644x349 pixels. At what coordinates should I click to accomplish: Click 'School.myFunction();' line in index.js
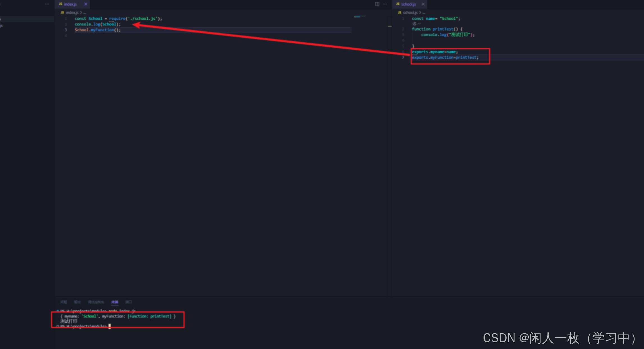pos(97,30)
